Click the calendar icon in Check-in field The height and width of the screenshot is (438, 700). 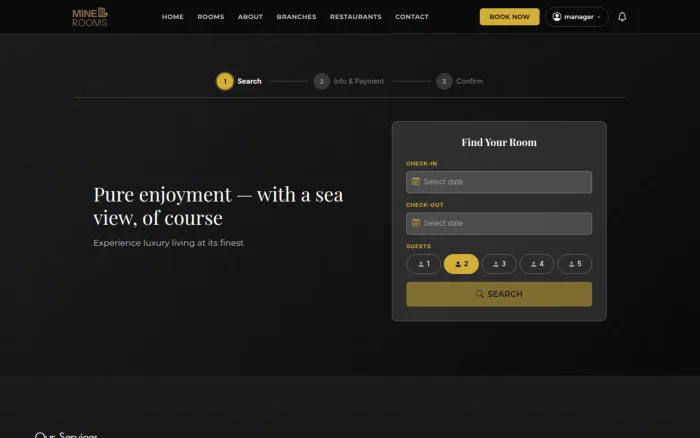pos(416,182)
